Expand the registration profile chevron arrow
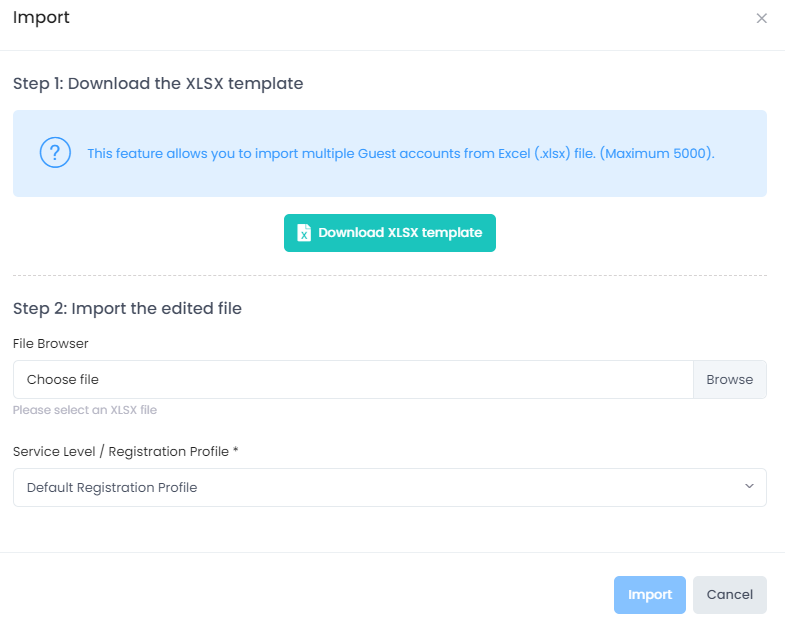 point(749,487)
